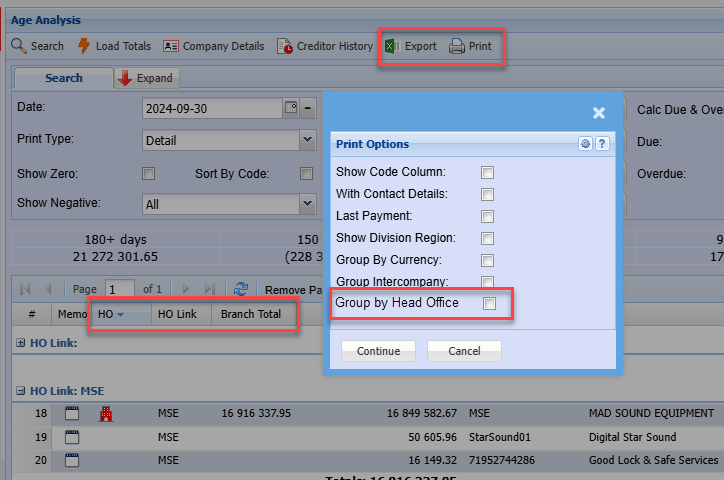
Task: Tick the Show Code Column checkbox
Action: tap(488, 172)
